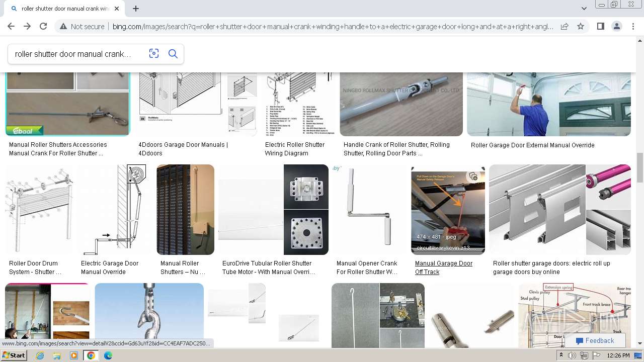The height and width of the screenshot is (362, 644).
Task: Open media player taskbar icon
Action: tap(74, 355)
